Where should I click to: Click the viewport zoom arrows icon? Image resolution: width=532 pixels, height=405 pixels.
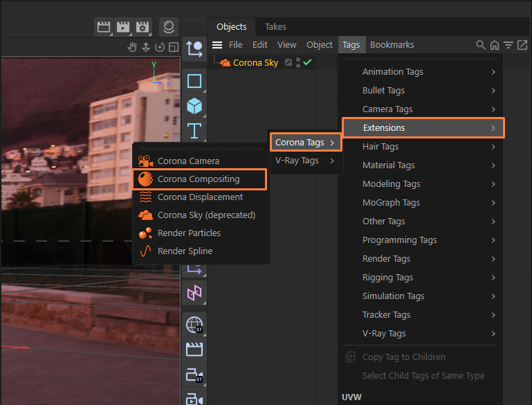pos(146,47)
